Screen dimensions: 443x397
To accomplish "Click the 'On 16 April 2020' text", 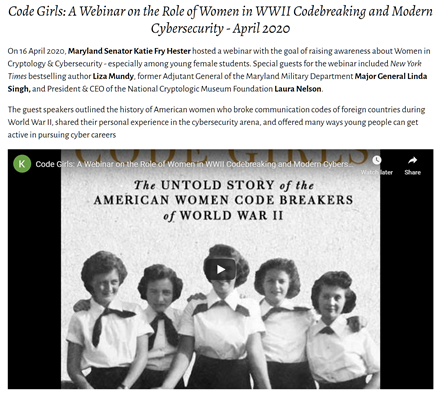I will tap(36, 51).
